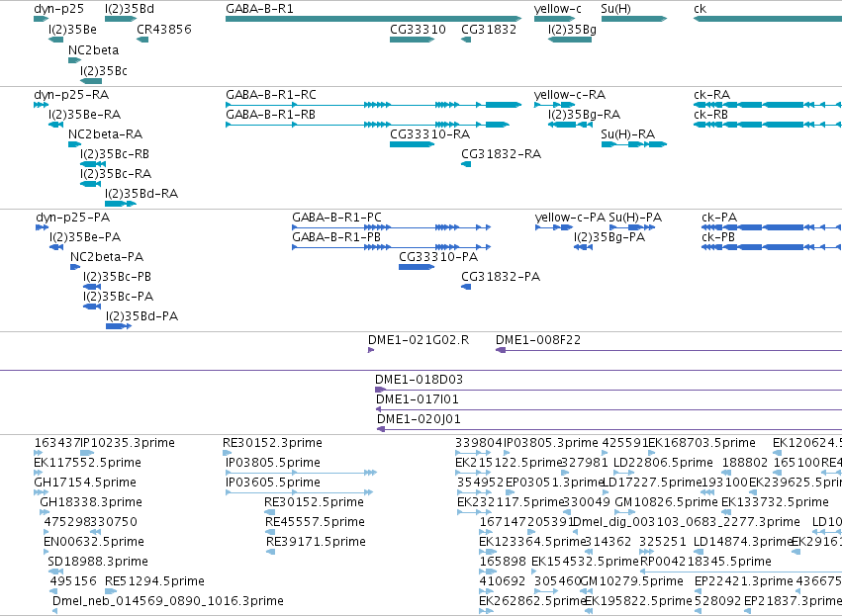Open protein 'GABA-B-R1-PB'
This screenshot has height=616, width=842.
(336, 237)
